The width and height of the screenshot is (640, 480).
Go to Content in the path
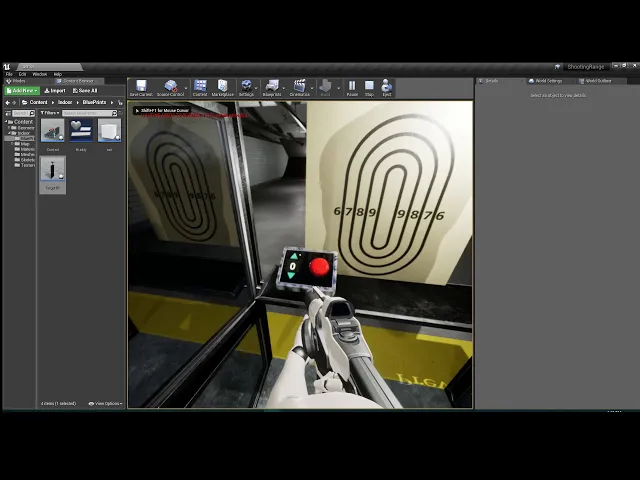[38, 102]
